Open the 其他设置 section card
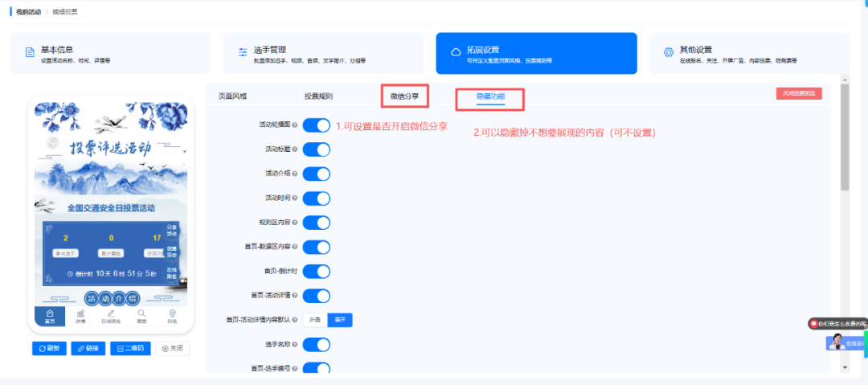 click(749, 53)
